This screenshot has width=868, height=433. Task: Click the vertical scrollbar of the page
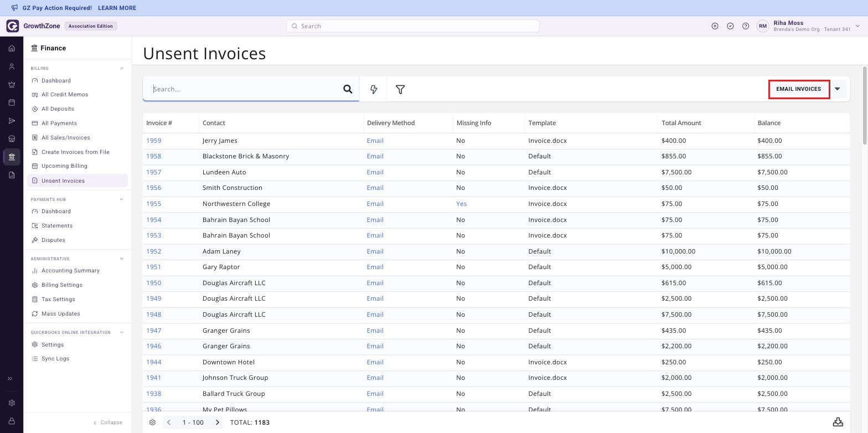coord(865,105)
